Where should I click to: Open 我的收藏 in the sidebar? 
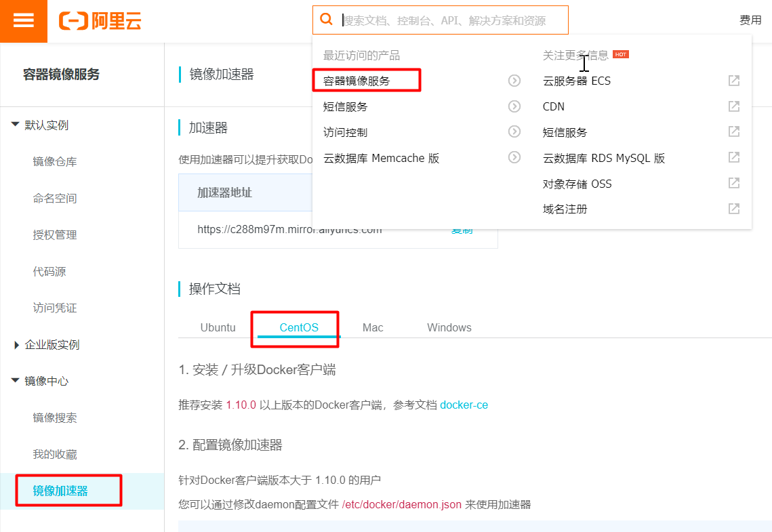(x=55, y=454)
